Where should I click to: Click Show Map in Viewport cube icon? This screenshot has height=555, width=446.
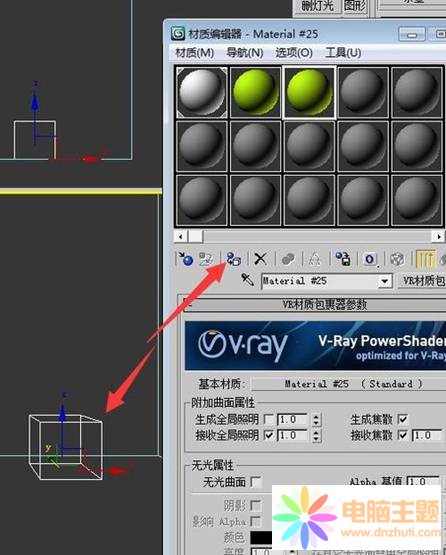(x=397, y=259)
